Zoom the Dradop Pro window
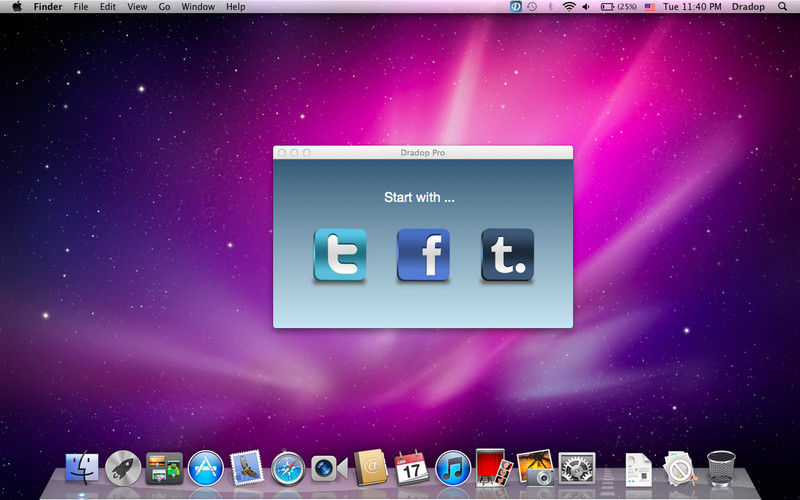This screenshot has width=800, height=500. click(x=307, y=153)
